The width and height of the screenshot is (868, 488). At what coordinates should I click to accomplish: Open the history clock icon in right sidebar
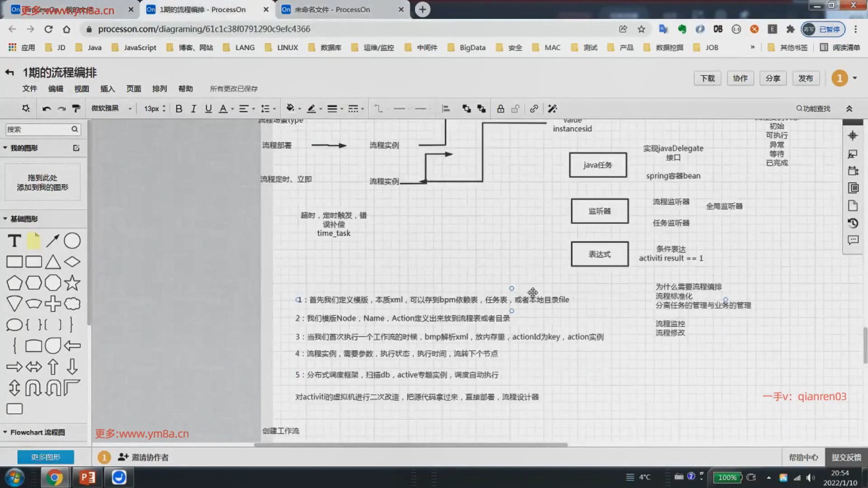point(853,223)
